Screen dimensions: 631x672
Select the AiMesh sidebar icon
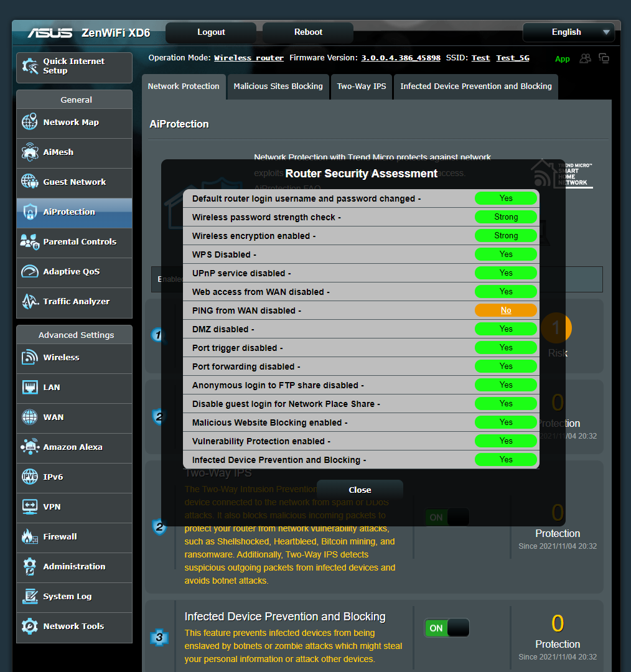pos(30,152)
